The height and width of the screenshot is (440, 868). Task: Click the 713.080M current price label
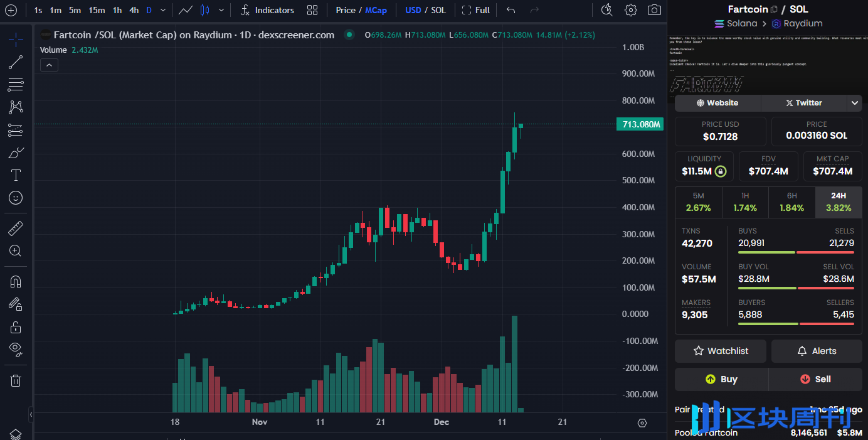click(x=641, y=124)
